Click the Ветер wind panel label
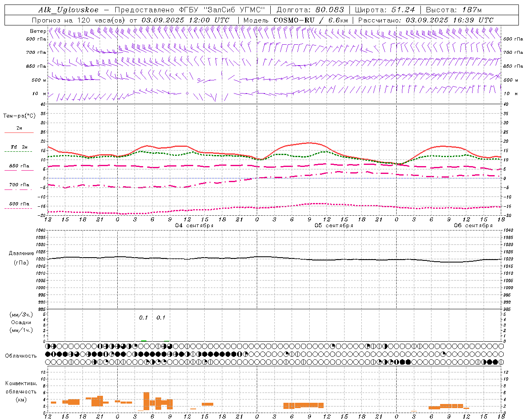525x420 pixels. (x=38, y=31)
